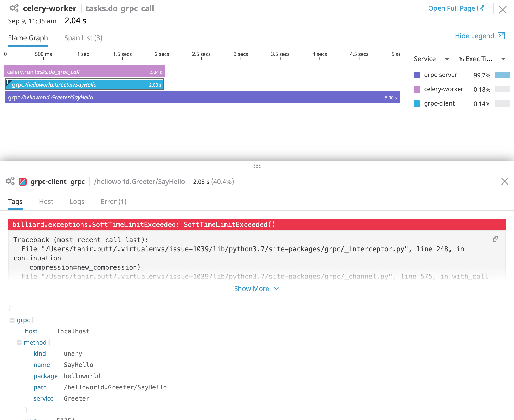Viewport: 514px width, 420px height.
Task: Click the grpc-server color swatch in the legend
Action: (417, 75)
